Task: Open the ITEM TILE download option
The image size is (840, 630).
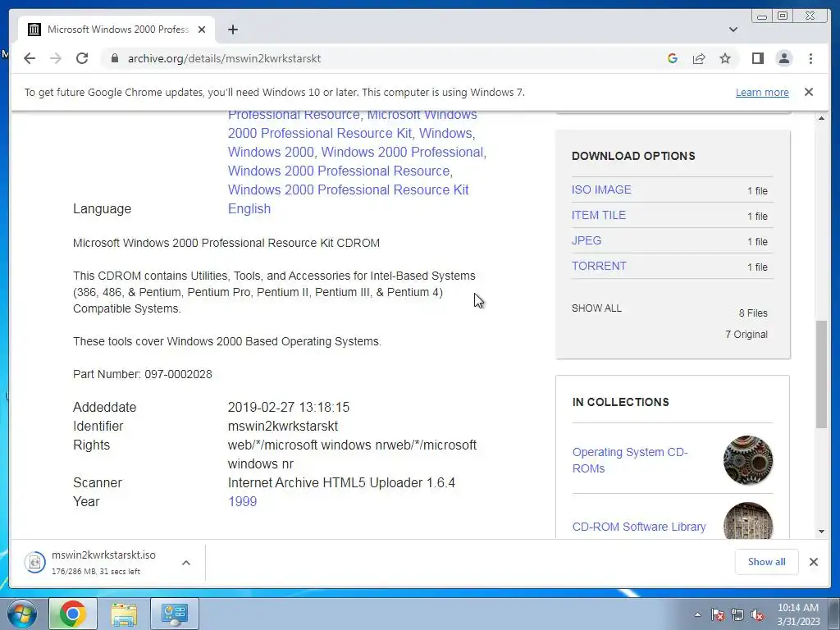Action: 598,215
